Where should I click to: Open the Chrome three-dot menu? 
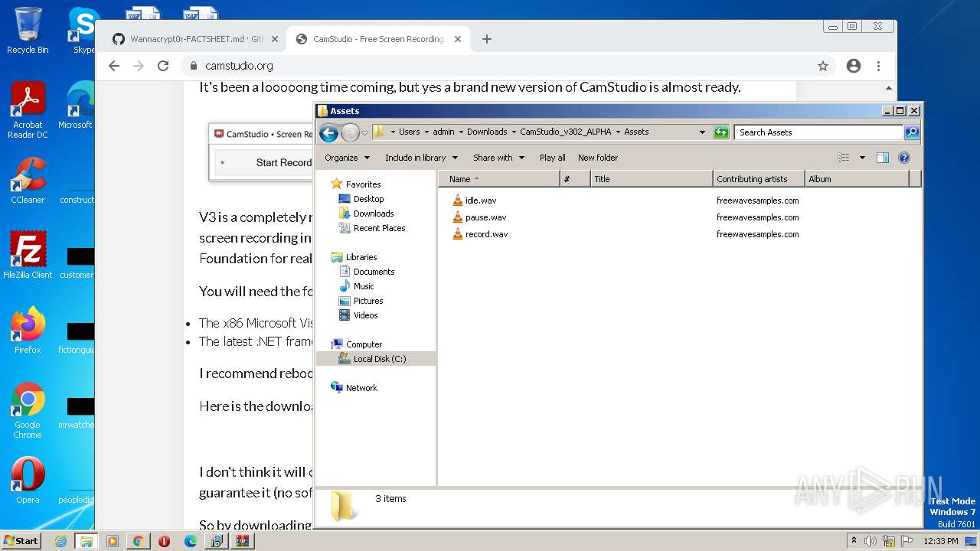click(x=879, y=66)
